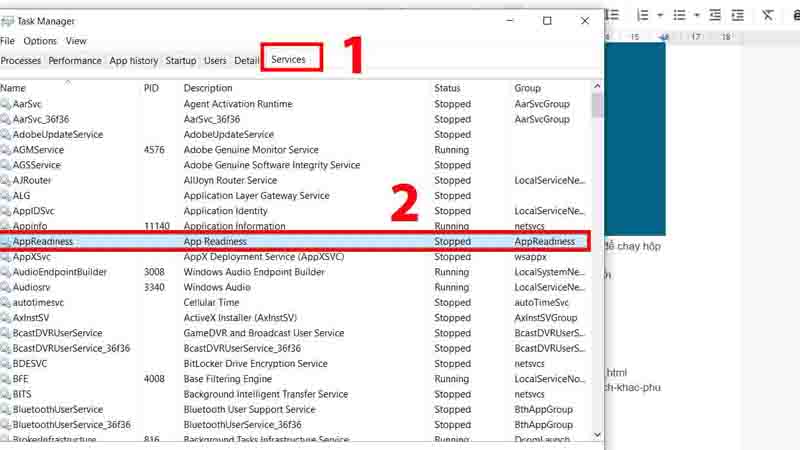Click the bulleted list icon in document toolbar
Viewport: 800px width, 450px height.
[680, 15]
